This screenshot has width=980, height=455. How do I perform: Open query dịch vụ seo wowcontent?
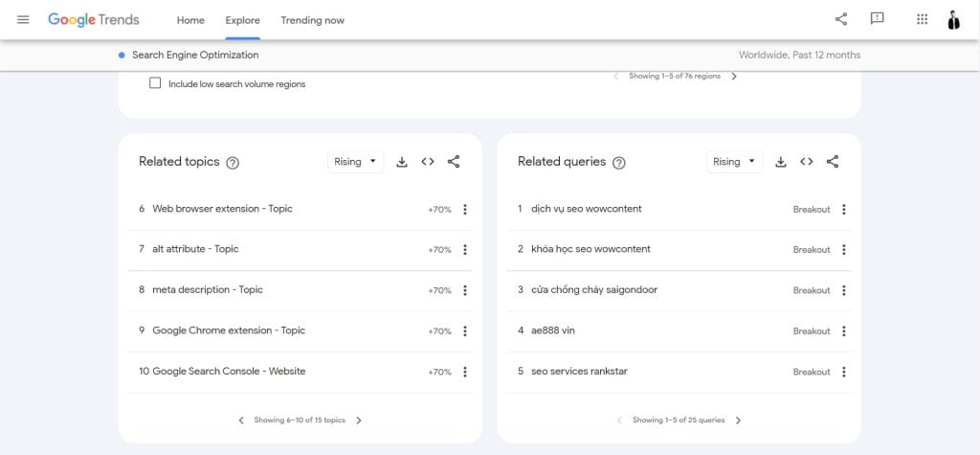click(587, 209)
